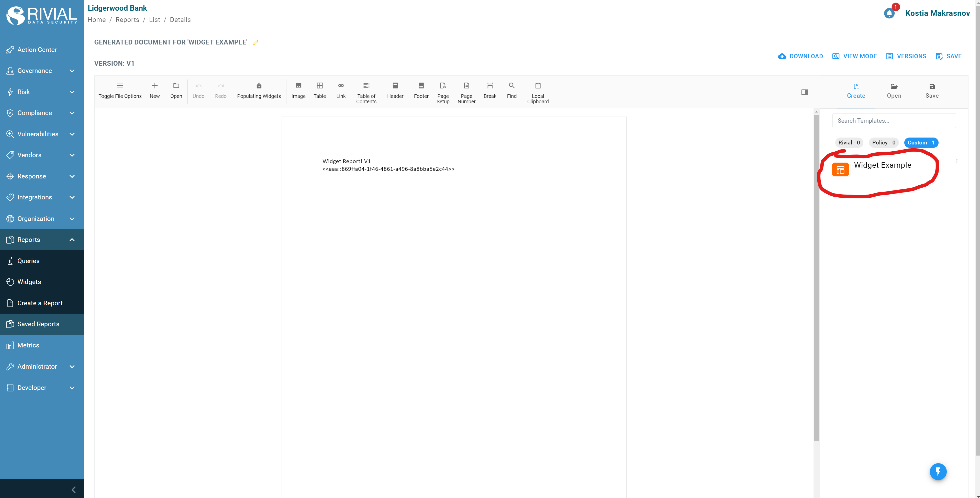Open the Local Clipboard
This screenshot has width=980, height=498.
click(x=538, y=92)
